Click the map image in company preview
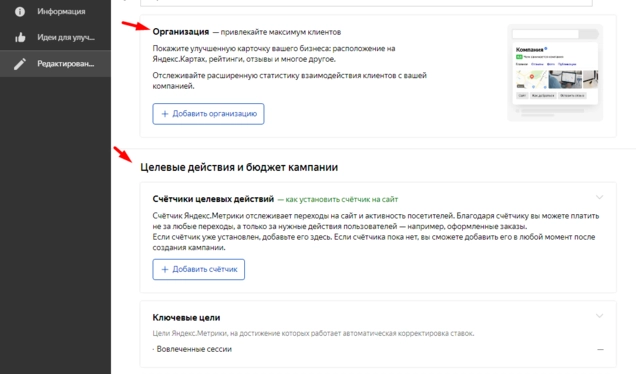This screenshot has width=636, height=374. pos(531,79)
